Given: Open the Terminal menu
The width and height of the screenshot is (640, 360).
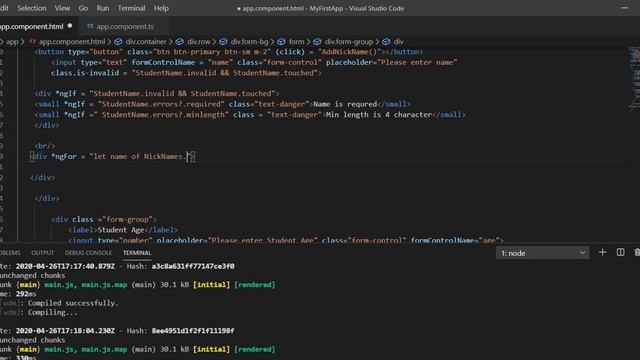Looking at the screenshot, I should [x=131, y=8].
